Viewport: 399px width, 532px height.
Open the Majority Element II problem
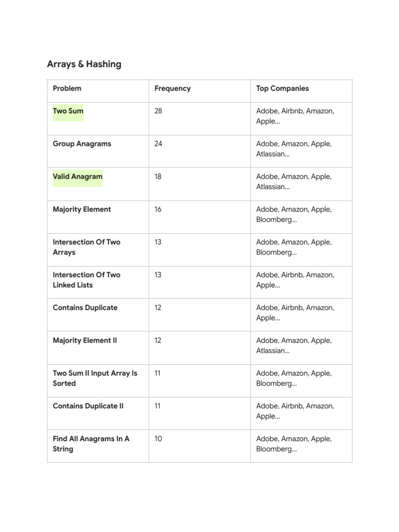tap(85, 340)
